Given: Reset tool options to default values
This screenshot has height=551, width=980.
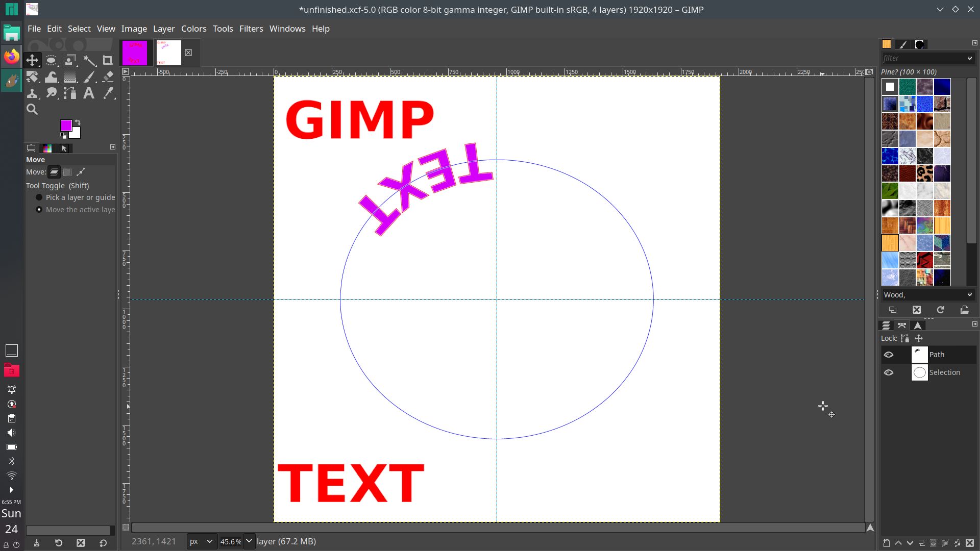Looking at the screenshot, I should point(103,543).
